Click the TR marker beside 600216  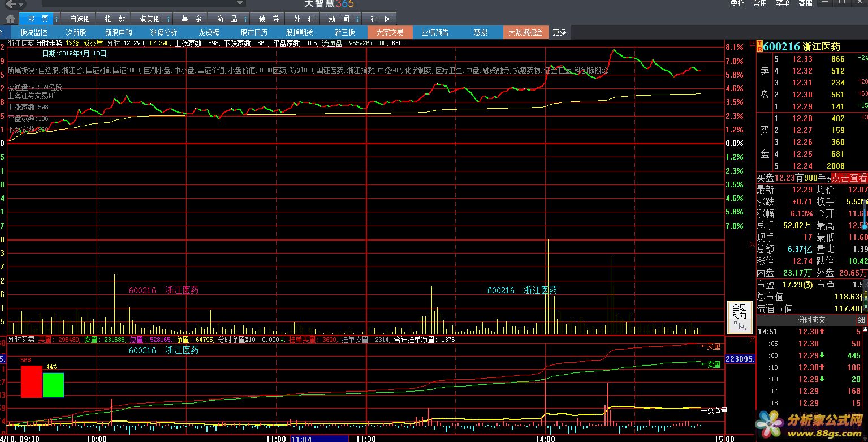pos(759,46)
